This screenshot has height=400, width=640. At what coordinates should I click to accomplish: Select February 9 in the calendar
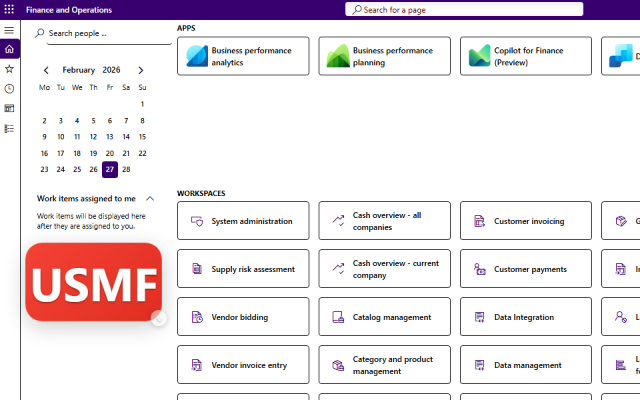click(44, 137)
